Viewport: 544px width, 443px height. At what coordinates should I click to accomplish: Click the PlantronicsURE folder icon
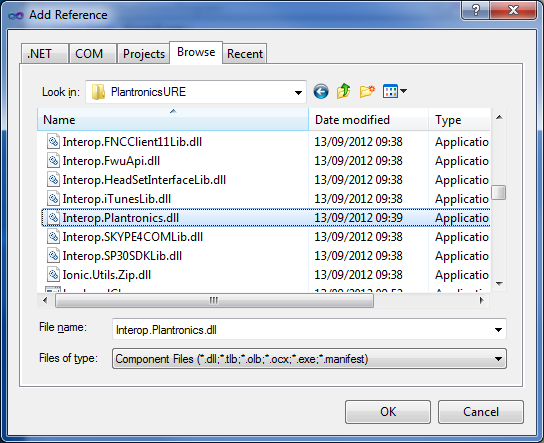(99, 92)
